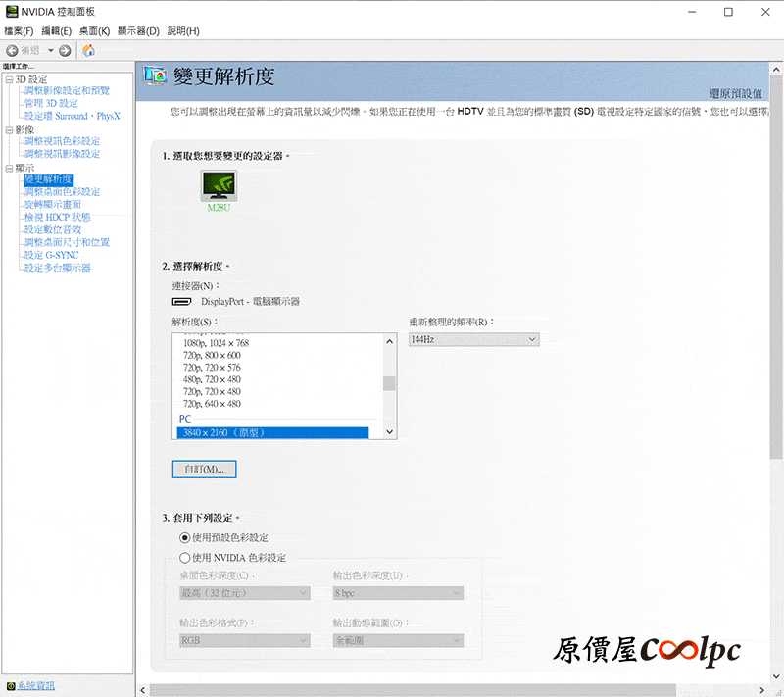Select resolution 720p, 800 × 600
Image resolution: width=784 pixels, height=697 pixels.
(212, 355)
